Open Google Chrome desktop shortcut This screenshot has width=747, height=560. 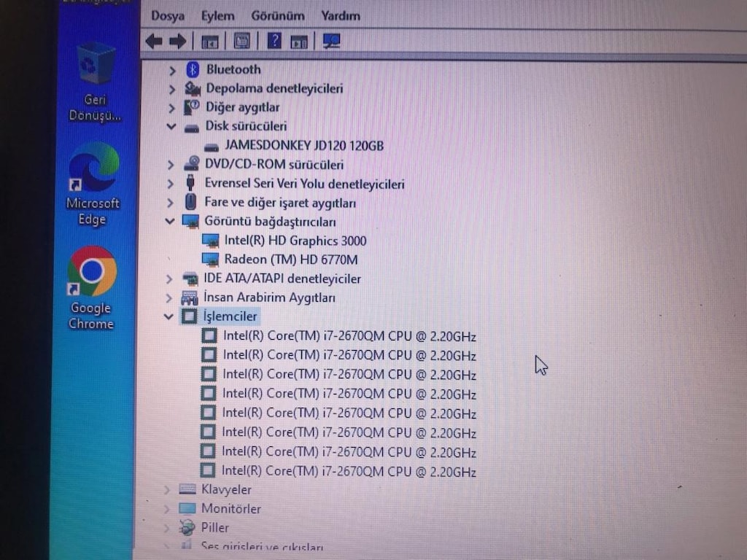tap(91, 289)
